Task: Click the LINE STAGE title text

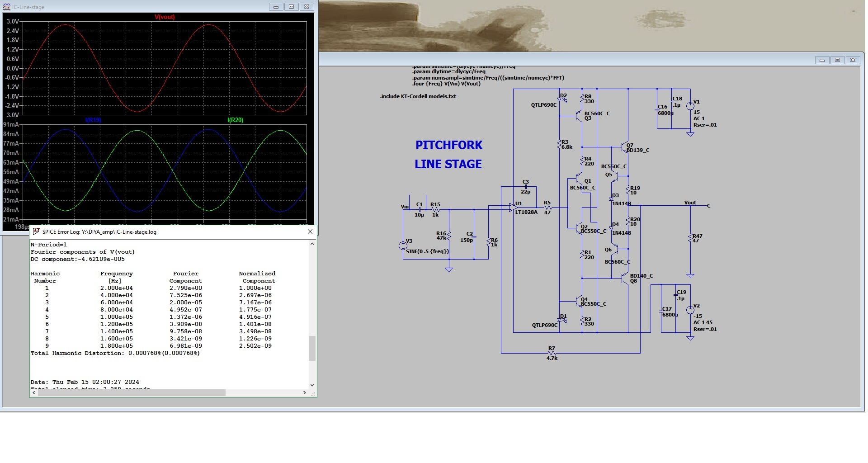Action: (x=448, y=164)
